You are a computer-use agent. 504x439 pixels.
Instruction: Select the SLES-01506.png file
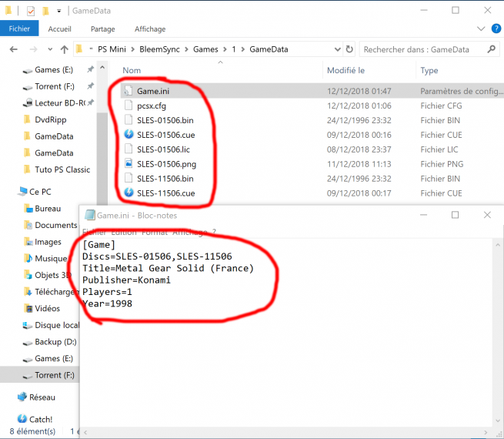click(166, 164)
